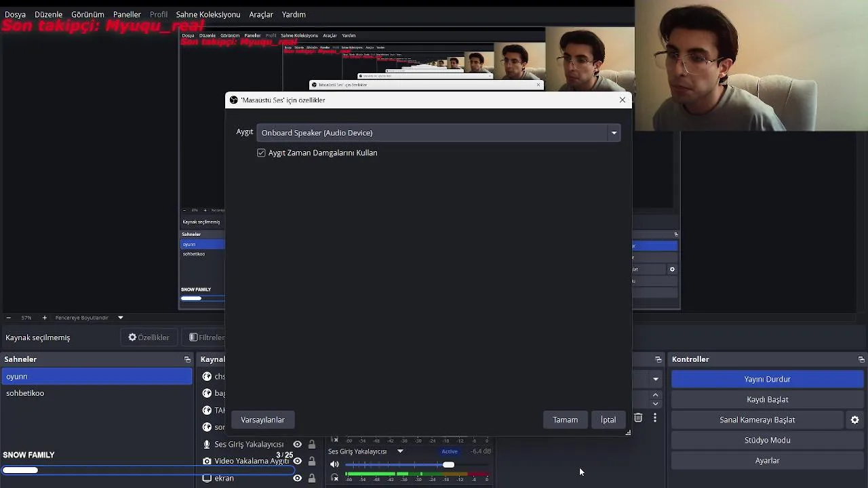Open the three-dots options menu

click(655, 418)
